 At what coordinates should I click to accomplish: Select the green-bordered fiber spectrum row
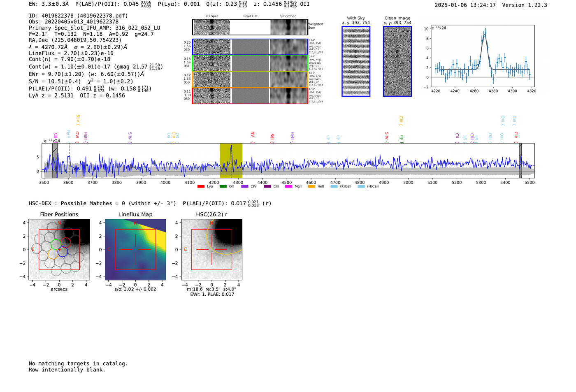coord(250,63)
